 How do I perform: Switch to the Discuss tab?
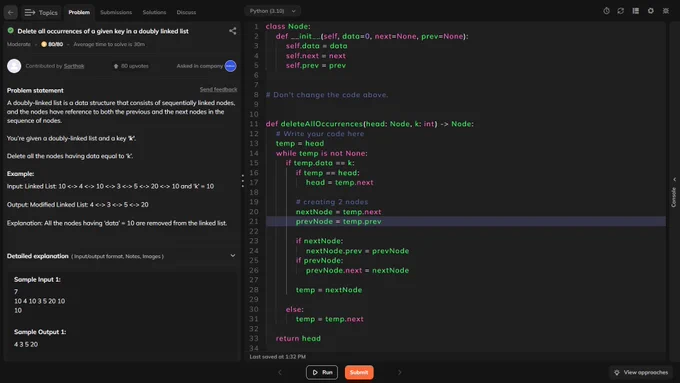186,12
